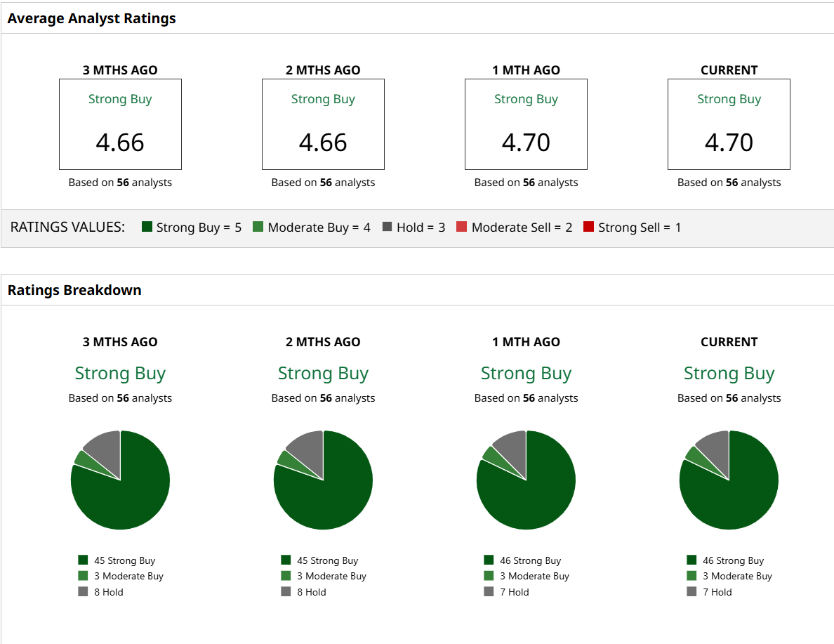This screenshot has height=644, width=834.
Task: Click the Average Analyst Ratings heading
Action: pos(92,18)
